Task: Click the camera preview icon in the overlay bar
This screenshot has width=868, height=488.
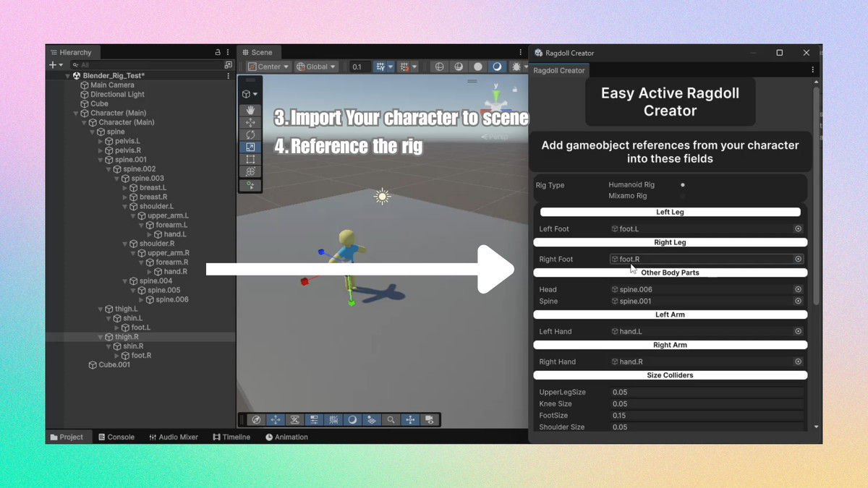Action: [x=431, y=419]
